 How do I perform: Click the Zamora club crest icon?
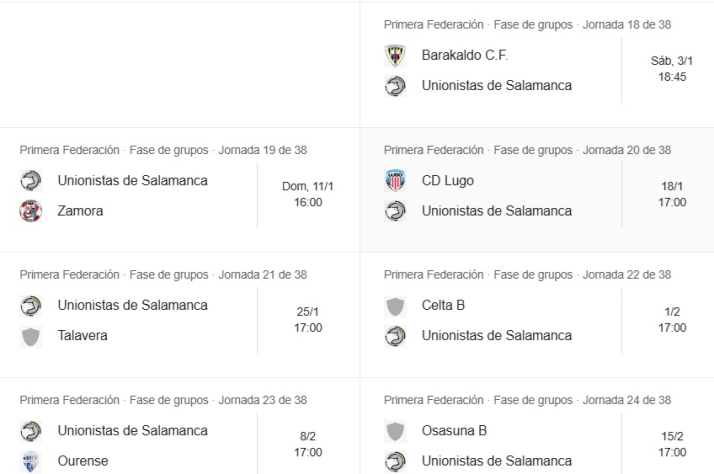[31, 211]
